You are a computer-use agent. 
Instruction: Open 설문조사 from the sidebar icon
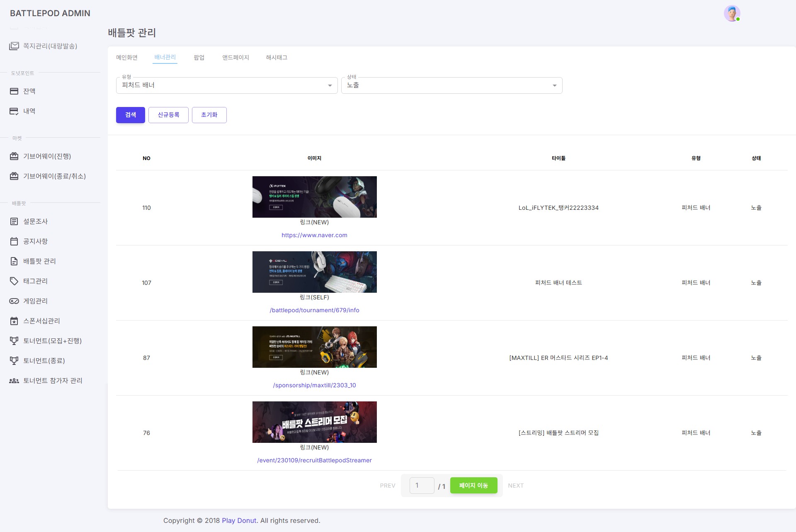click(x=14, y=221)
